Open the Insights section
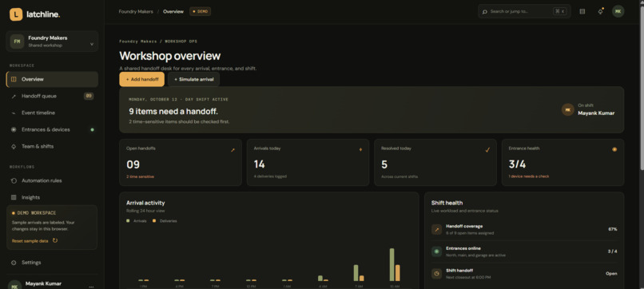This screenshot has height=289, width=644. (52, 197)
